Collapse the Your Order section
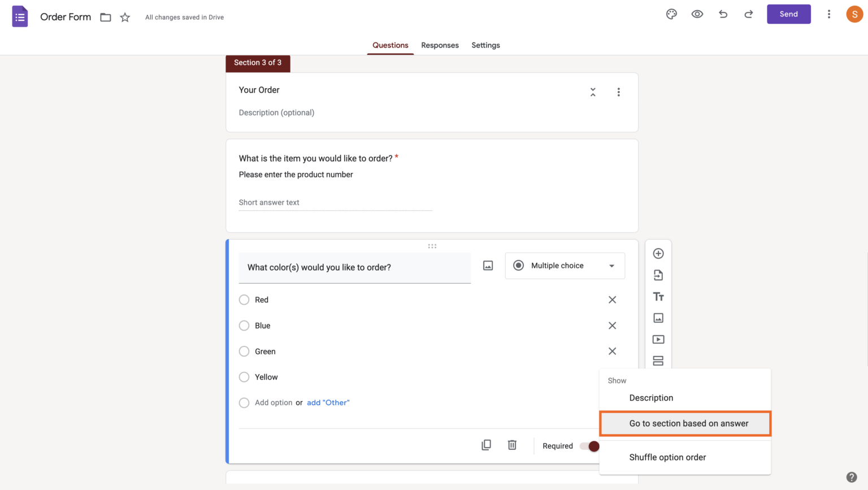This screenshot has height=490, width=868. tap(593, 92)
